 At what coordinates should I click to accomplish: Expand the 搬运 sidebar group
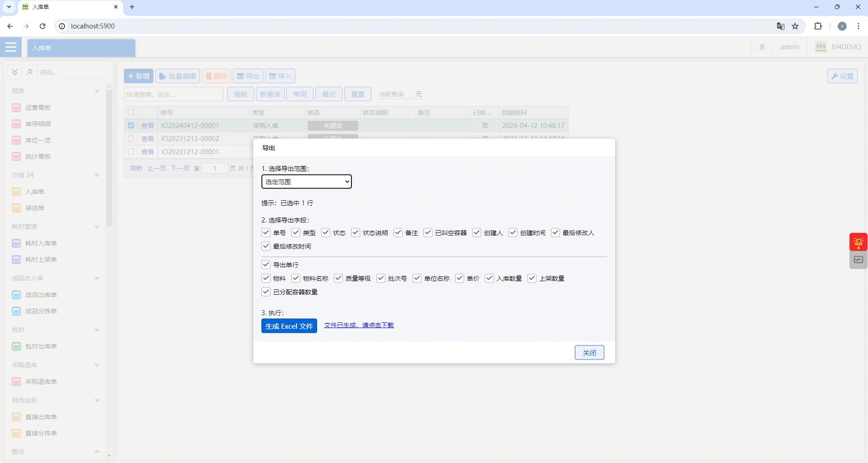97,451
